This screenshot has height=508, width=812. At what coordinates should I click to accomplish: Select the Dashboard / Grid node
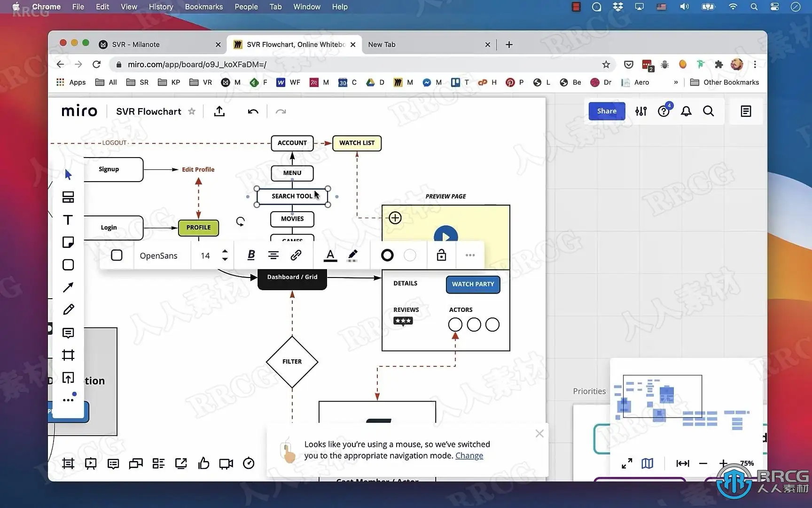(292, 278)
